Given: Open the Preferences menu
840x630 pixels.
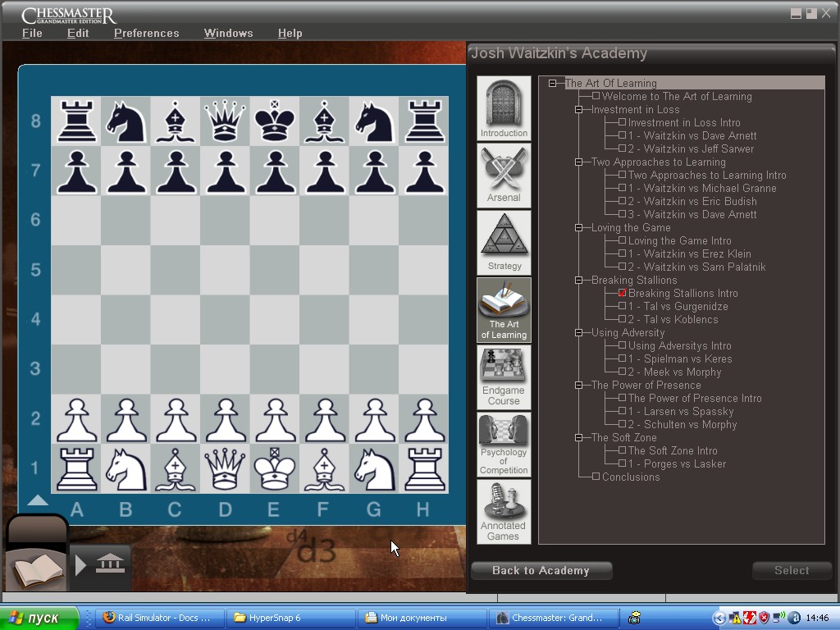Looking at the screenshot, I should pyautogui.click(x=146, y=33).
